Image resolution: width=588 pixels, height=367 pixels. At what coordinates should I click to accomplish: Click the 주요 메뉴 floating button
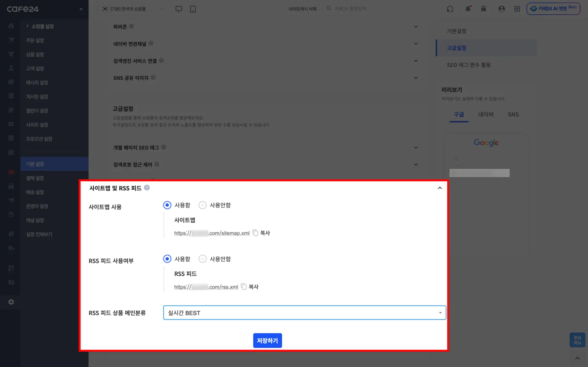577,340
